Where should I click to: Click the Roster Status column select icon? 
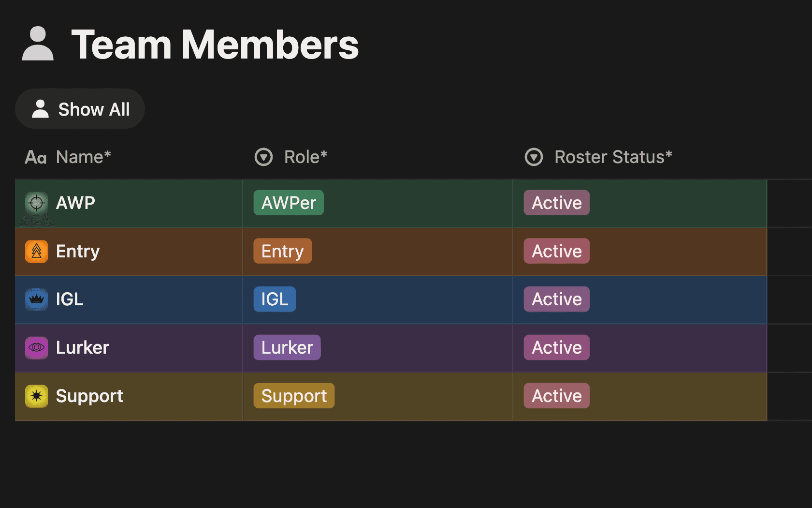pyautogui.click(x=534, y=157)
